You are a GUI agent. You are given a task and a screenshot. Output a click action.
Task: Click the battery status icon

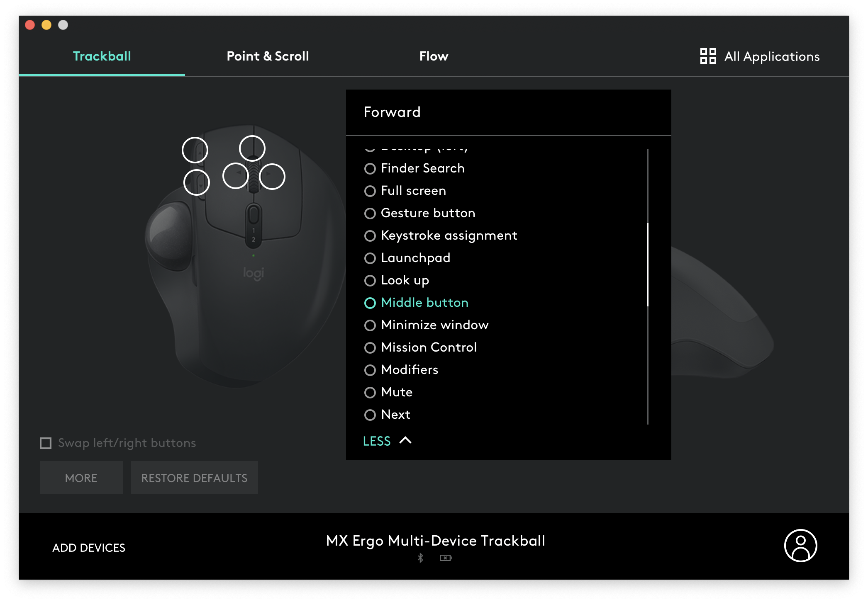(x=446, y=558)
